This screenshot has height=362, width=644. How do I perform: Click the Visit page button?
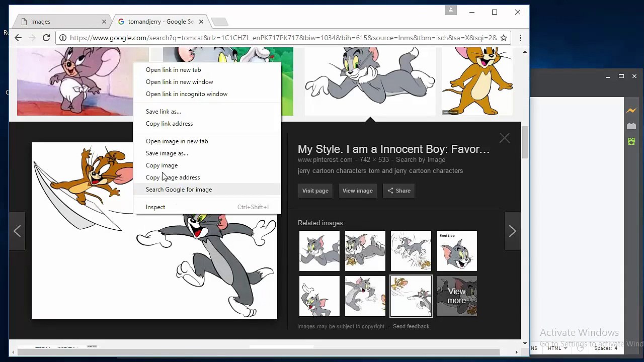(315, 191)
